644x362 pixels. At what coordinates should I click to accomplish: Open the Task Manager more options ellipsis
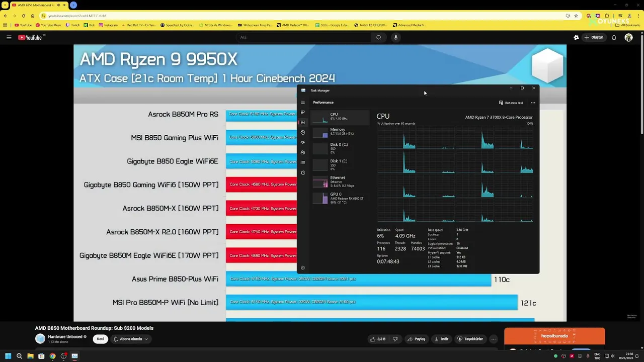(x=533, y=103)
